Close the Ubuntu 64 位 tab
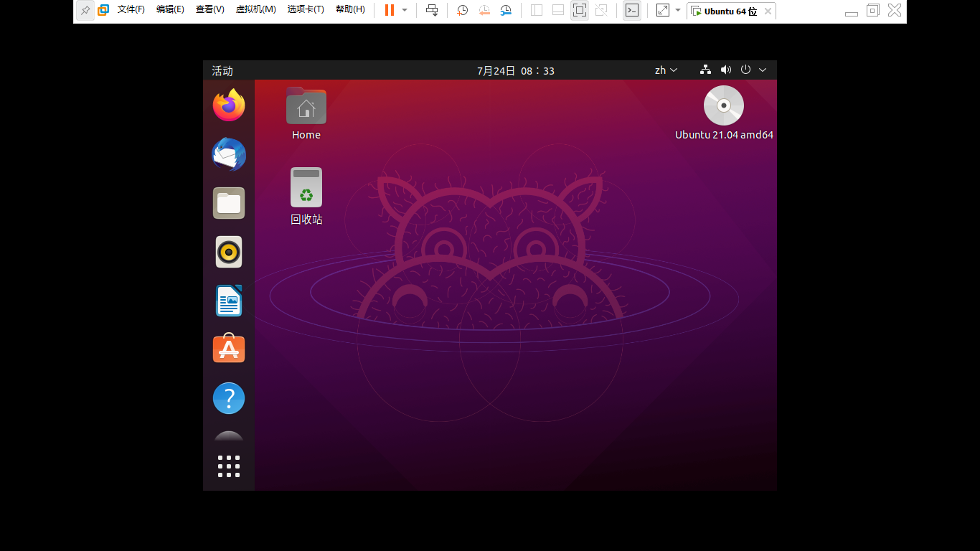980x551 pixels. click(768, 11)
